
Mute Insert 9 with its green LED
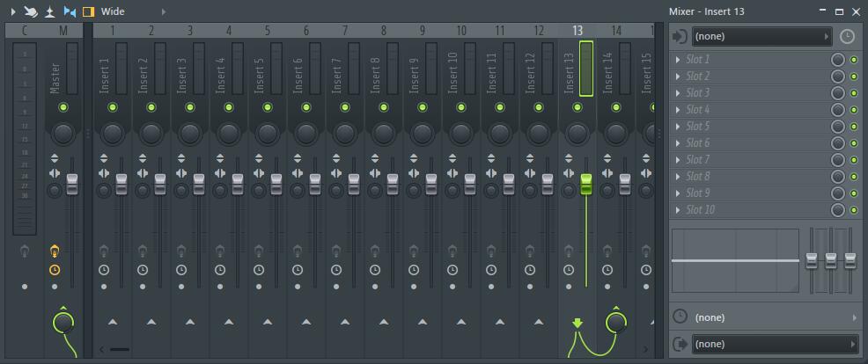(423, 107)
